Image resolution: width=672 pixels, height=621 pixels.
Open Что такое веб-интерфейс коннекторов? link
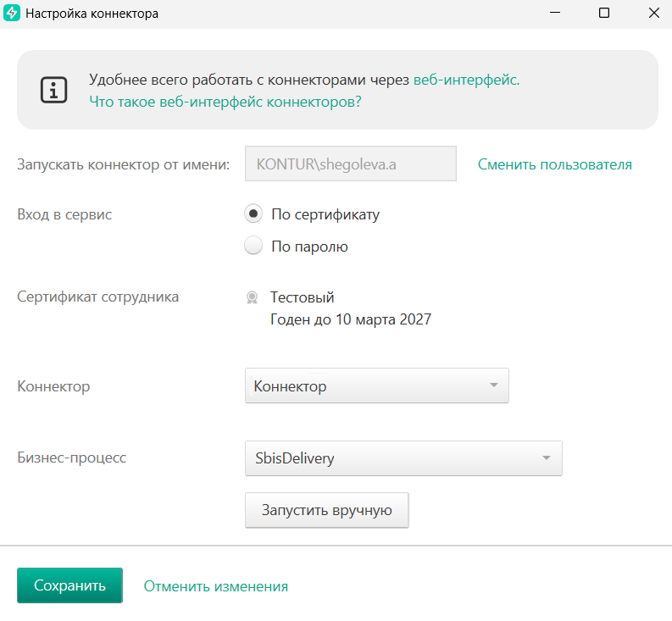pos(225,102)
